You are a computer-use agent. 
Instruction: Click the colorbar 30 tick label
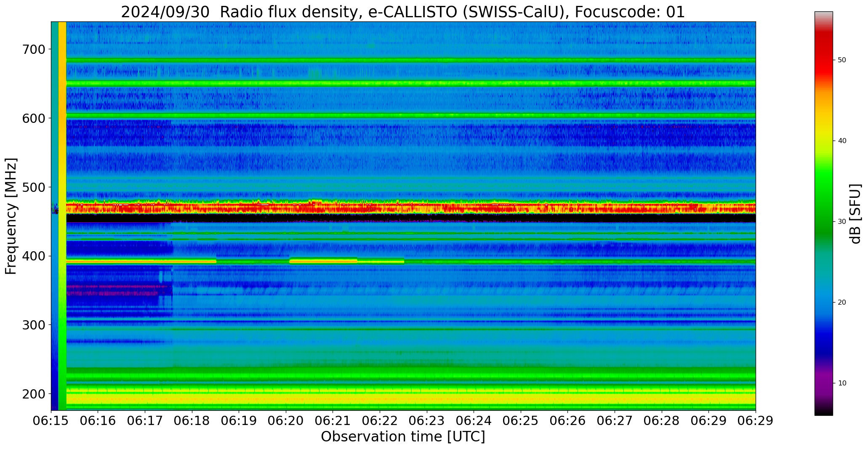coord(842,222)
